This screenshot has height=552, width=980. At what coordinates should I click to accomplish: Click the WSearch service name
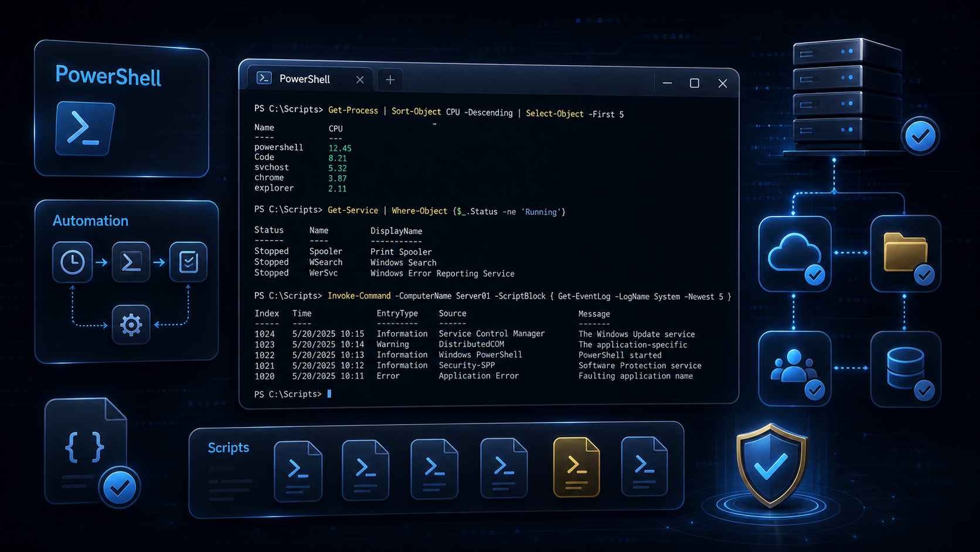click(x=326, y=262)
